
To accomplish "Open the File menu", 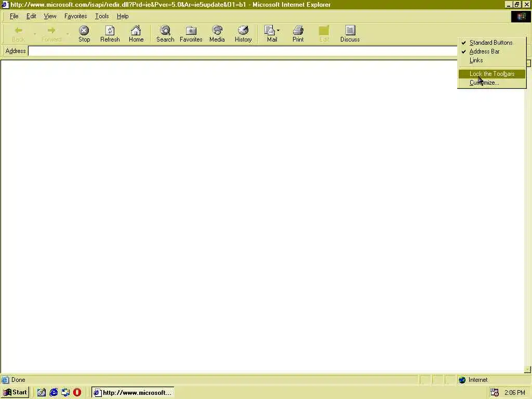I will point(14,16).
